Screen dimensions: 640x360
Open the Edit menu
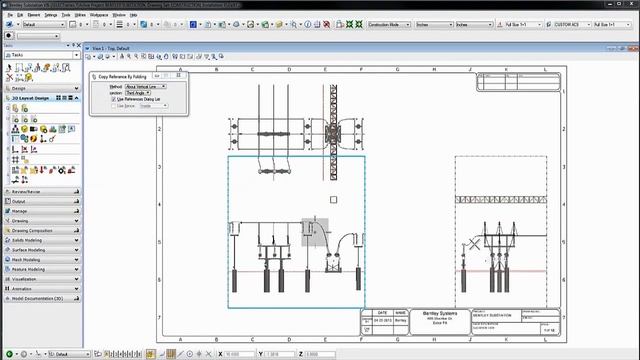point(20,15)
